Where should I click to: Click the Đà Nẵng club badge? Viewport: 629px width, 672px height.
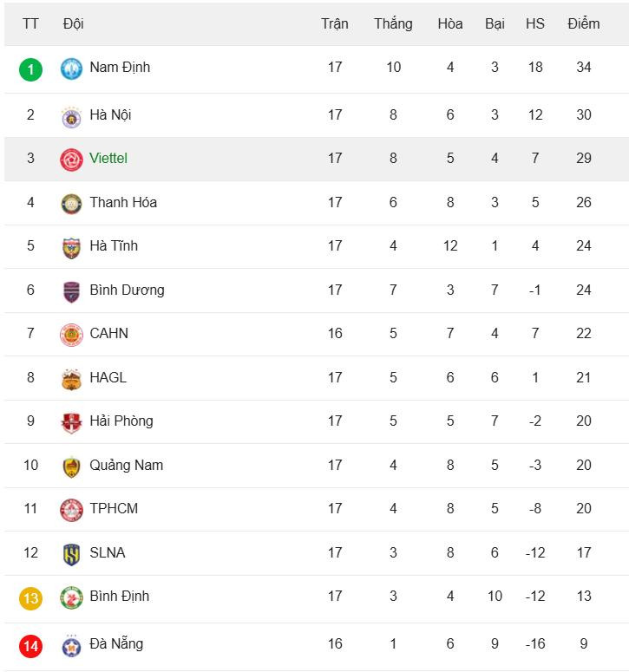point(71,645)
